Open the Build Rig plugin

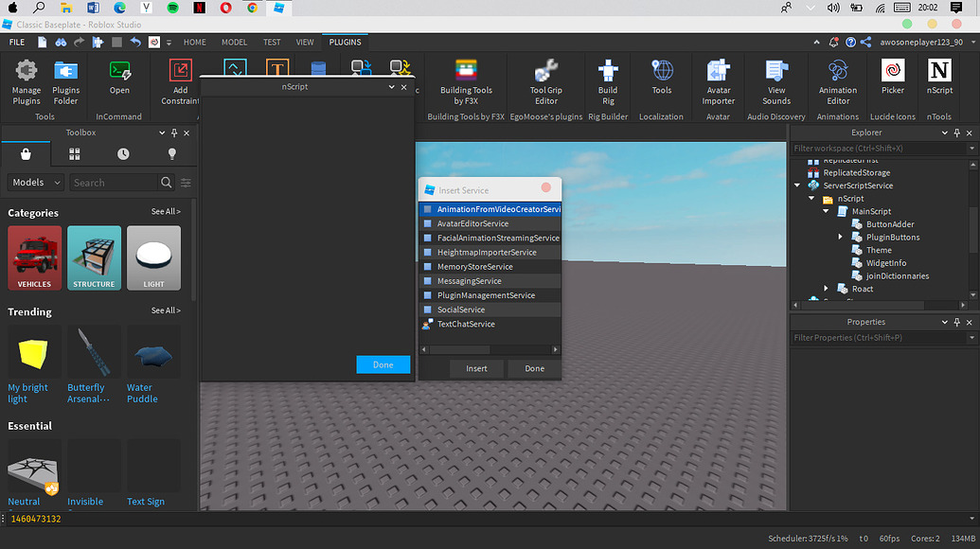click(608, 82)
